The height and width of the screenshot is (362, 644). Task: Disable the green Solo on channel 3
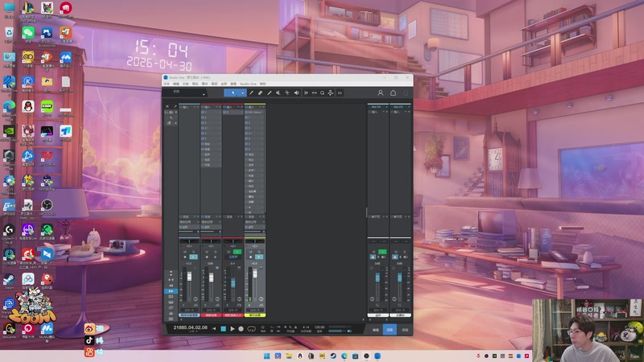coord(237,252)
